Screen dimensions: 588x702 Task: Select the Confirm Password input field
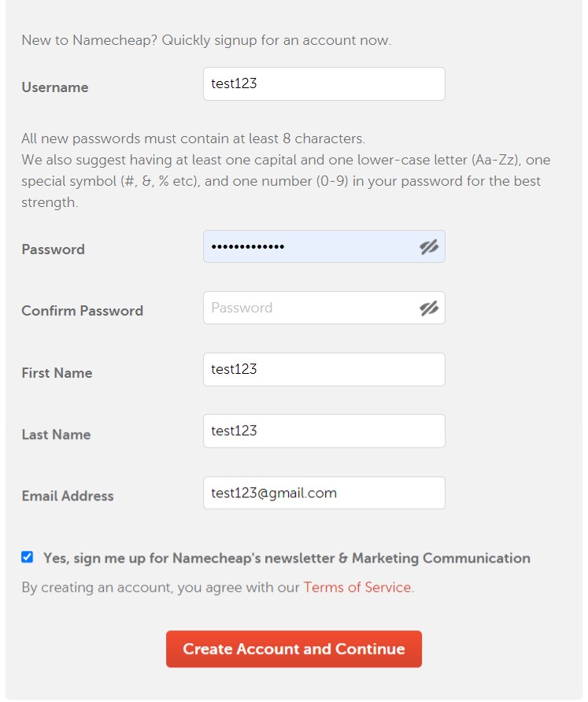coord(315,308)
